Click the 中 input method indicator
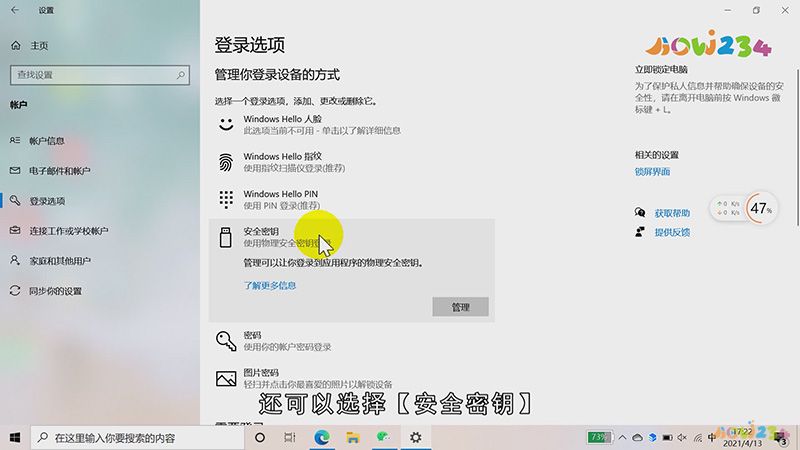 point(712,437)
